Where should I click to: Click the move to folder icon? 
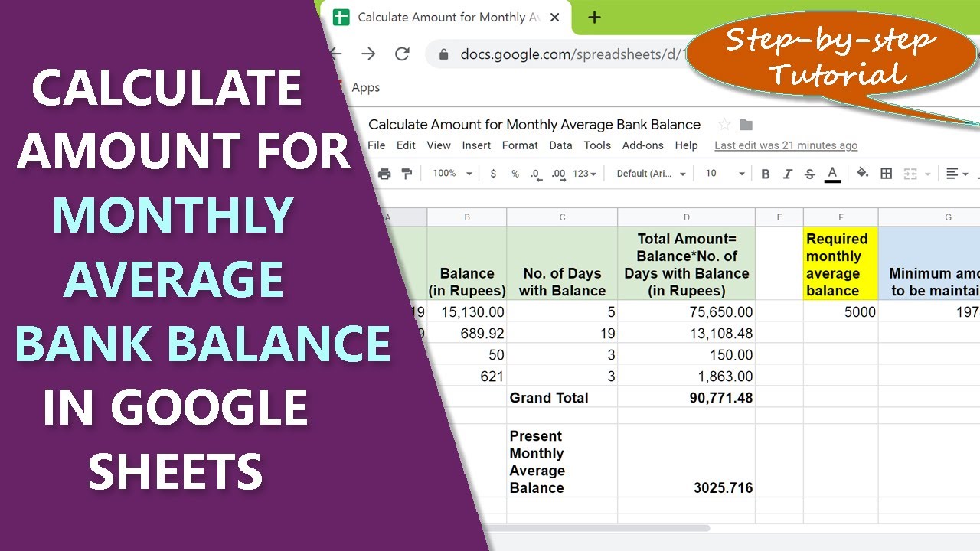tap(746, 125)
